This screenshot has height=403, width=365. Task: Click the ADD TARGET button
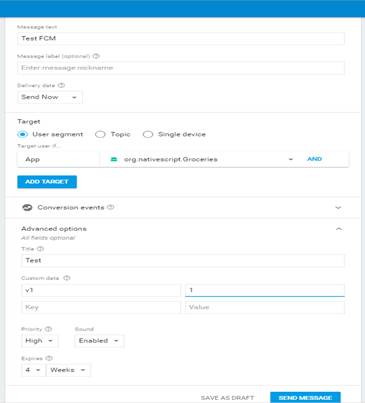pyautogui.click(x=47, y=182)
